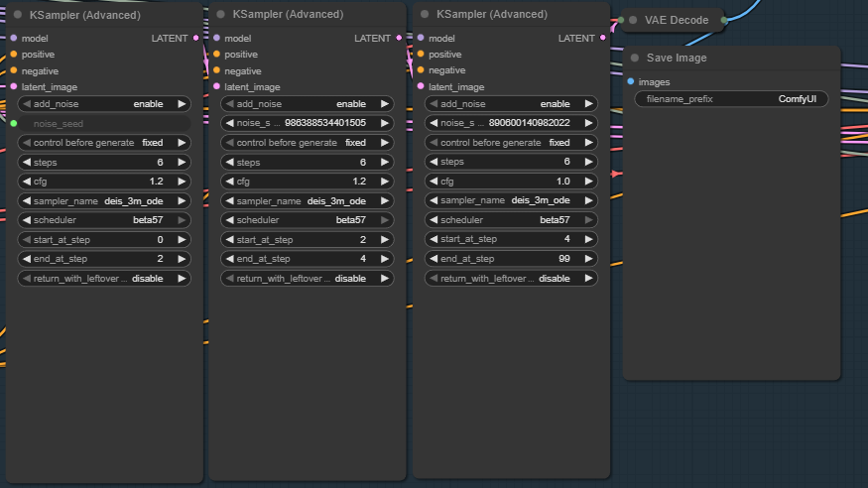Image resolution: width=868 pixels, height=488 pixels.
Task: Click the blue images input port on Save Image
Action: [x=631, y=82]
